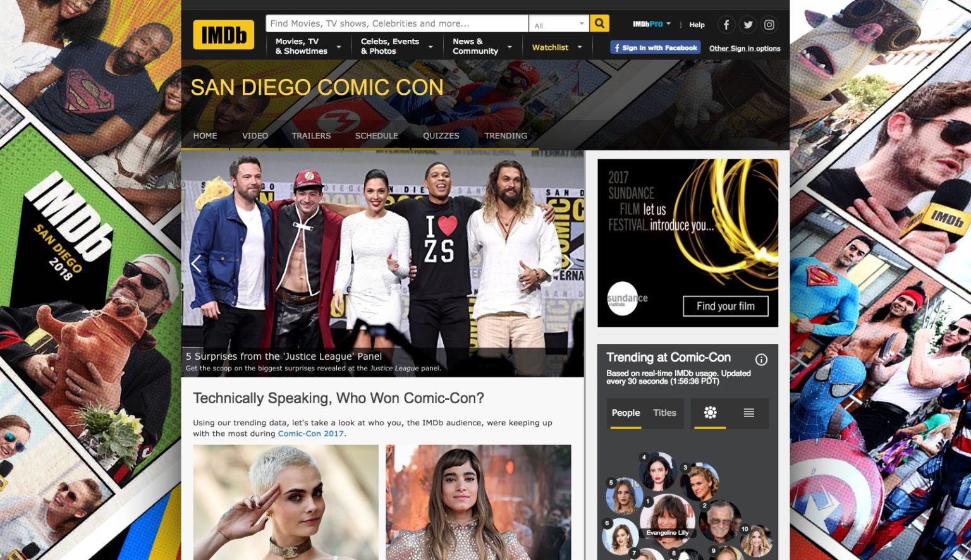The image size is (971, 560).
Task: Go to the QUIZZES tab
Action: [x=441, y=136]
